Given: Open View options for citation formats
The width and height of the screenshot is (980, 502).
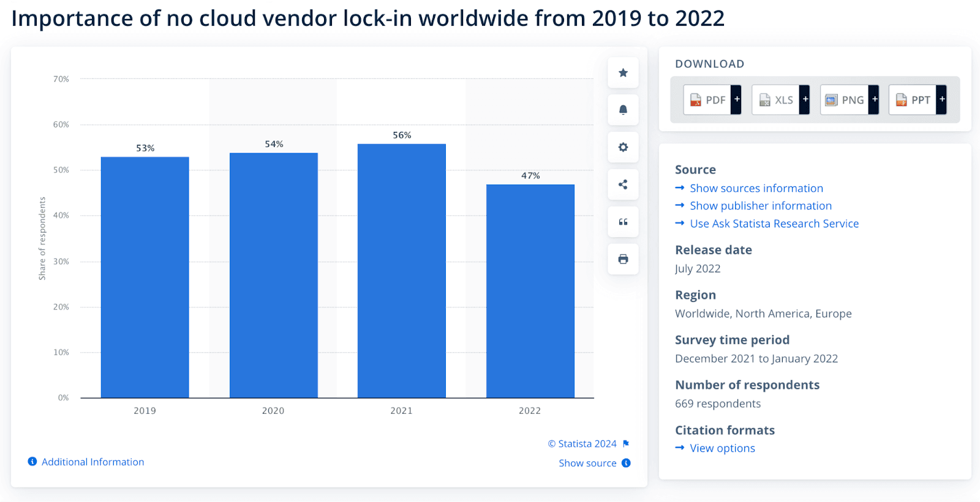Looking at the screenshot, I should point(723,448).
